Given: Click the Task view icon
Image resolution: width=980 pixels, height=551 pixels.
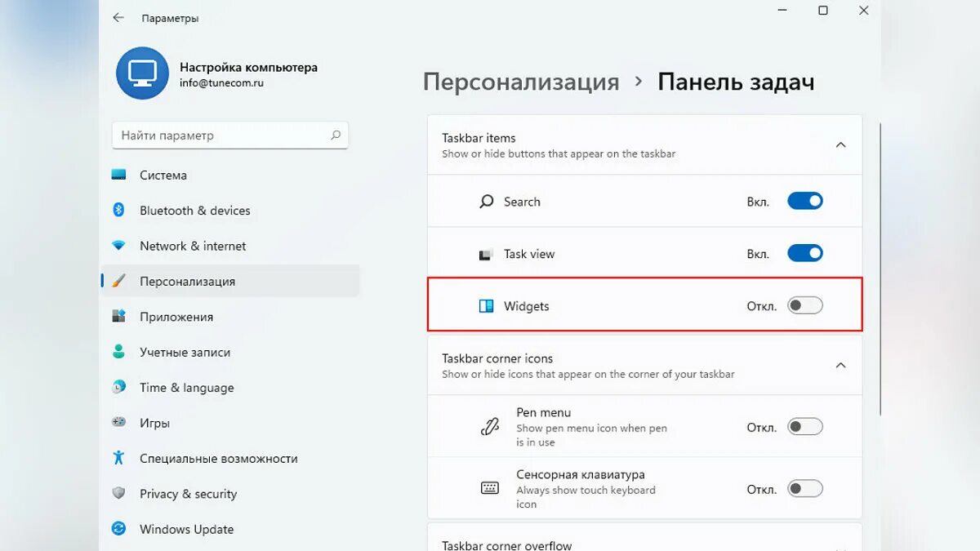Looking at the screenshot, I should [486, 254].
